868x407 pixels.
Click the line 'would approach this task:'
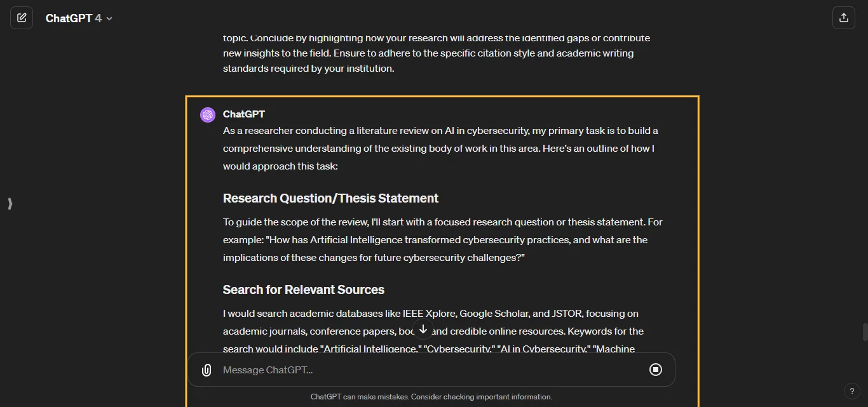coord(280,166)
